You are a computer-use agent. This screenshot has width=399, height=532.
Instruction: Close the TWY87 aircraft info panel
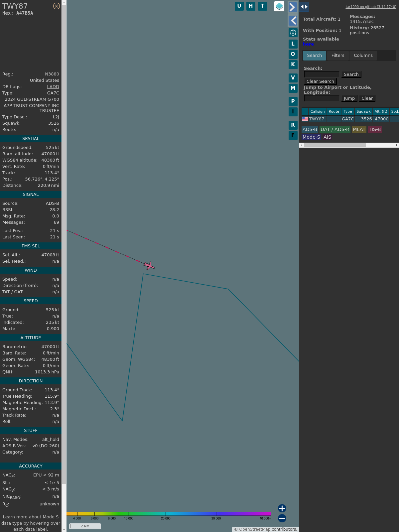pos(57,6)
